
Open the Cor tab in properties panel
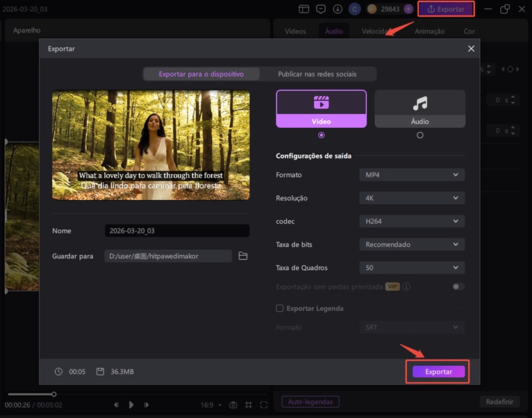coord(469,31)
